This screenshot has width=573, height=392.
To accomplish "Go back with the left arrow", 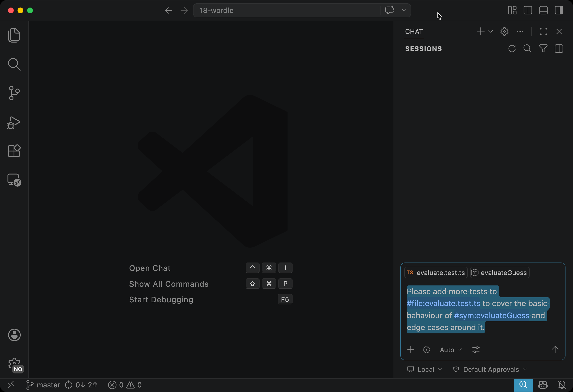I will pos(168,11).
